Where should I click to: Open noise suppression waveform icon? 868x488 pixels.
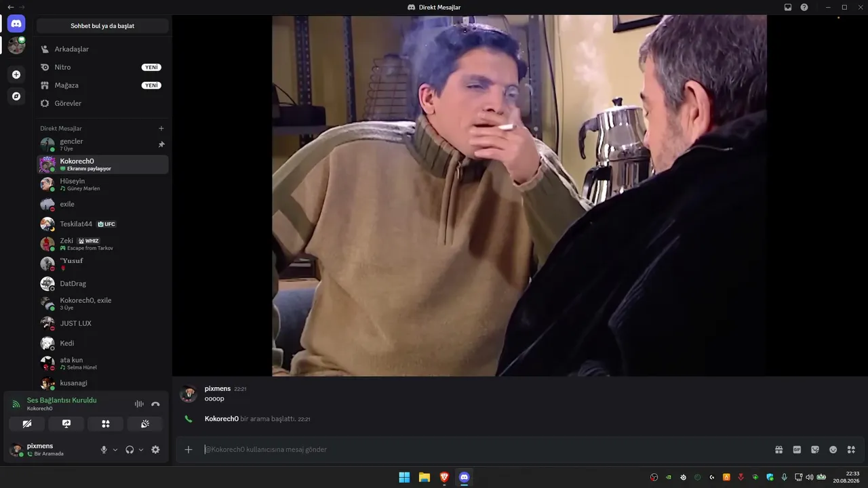139,404
